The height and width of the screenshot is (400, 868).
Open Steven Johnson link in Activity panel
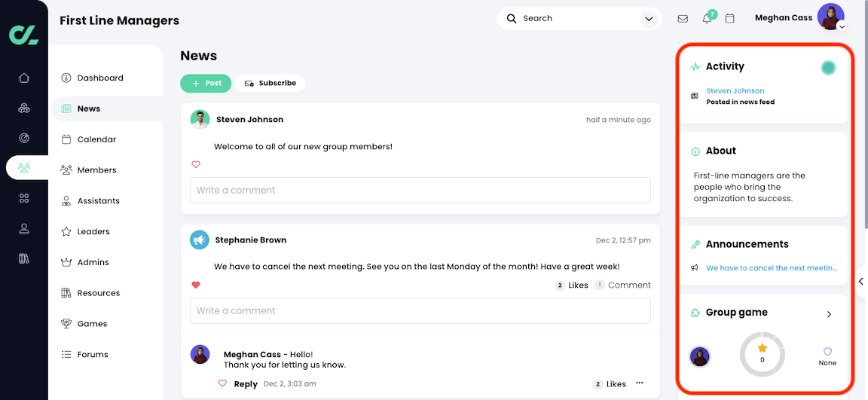tap(735, 90)
